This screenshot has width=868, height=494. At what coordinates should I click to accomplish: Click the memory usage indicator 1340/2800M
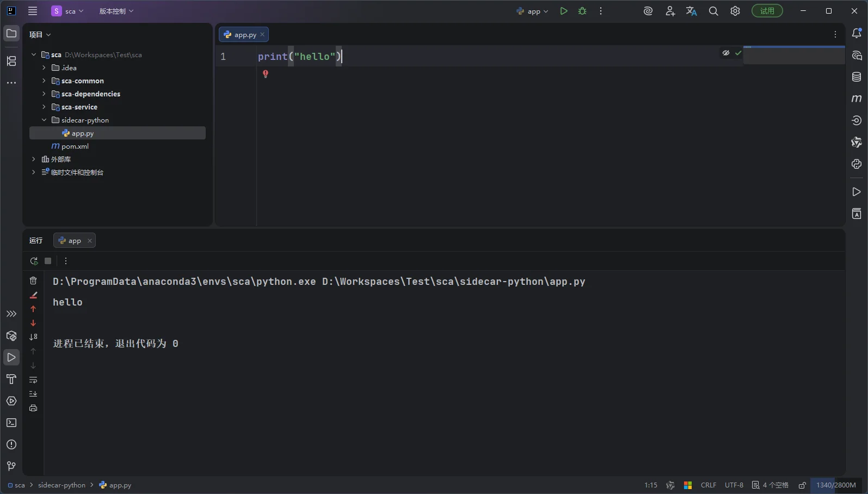point(835,485)
